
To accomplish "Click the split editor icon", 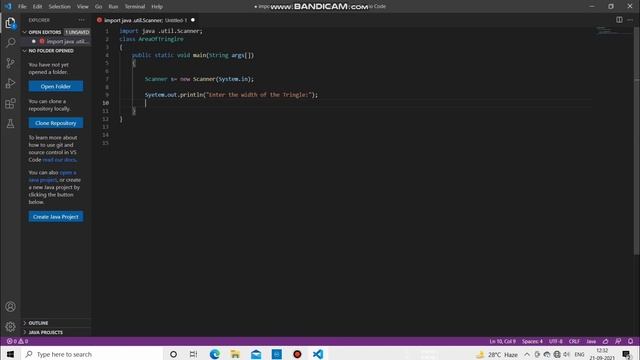I will [619, 20].
